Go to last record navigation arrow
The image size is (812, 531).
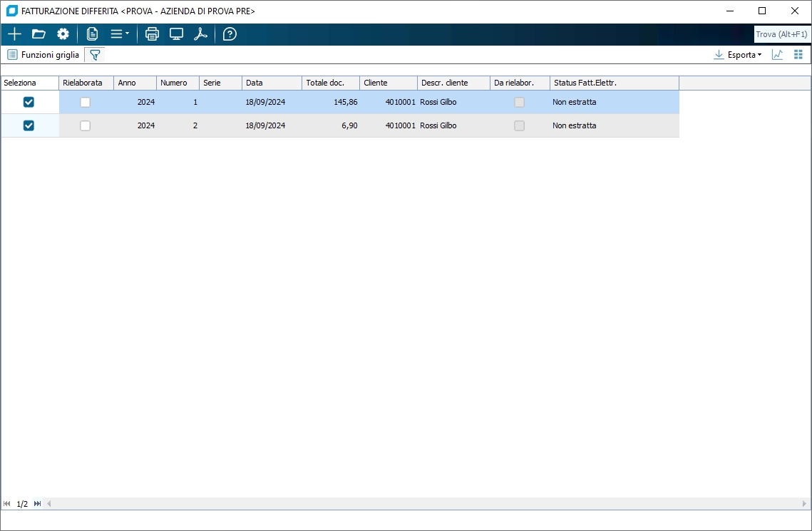37,504
